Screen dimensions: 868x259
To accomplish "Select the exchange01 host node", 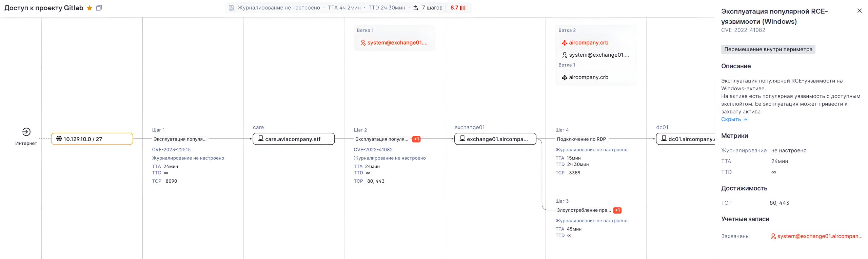I will click(495, 139).
